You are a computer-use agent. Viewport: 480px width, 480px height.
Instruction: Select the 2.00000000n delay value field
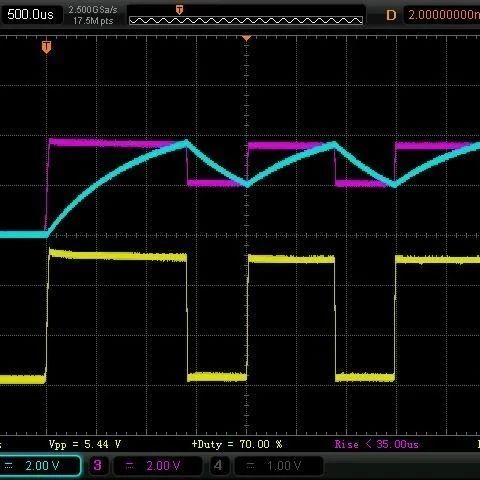[x=442, y=15]
